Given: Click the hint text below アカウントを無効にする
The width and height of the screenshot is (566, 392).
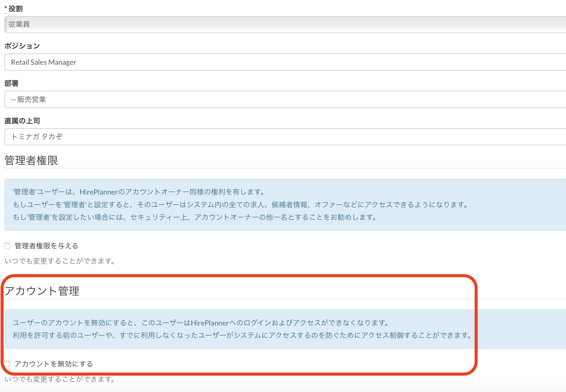Looking at the screenshot, I should coord(60,379).
